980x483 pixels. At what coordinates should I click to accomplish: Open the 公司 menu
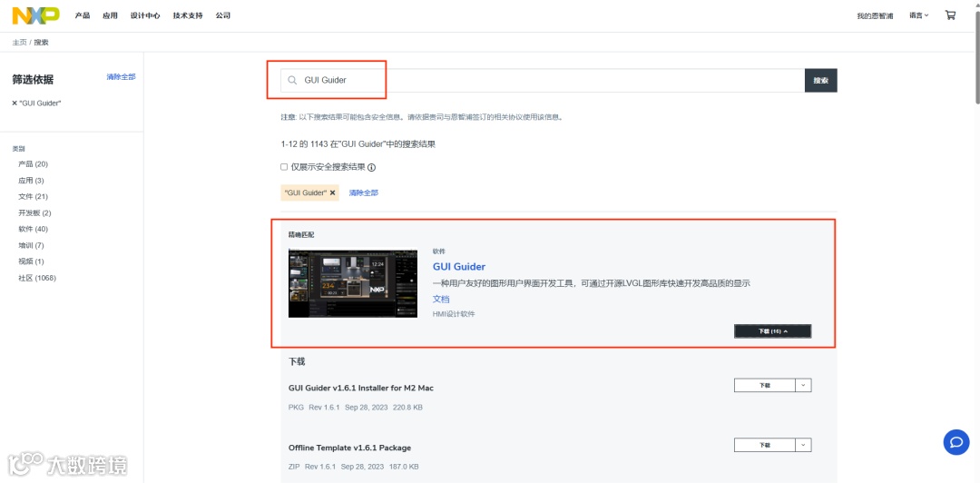(x=222, y=15)
